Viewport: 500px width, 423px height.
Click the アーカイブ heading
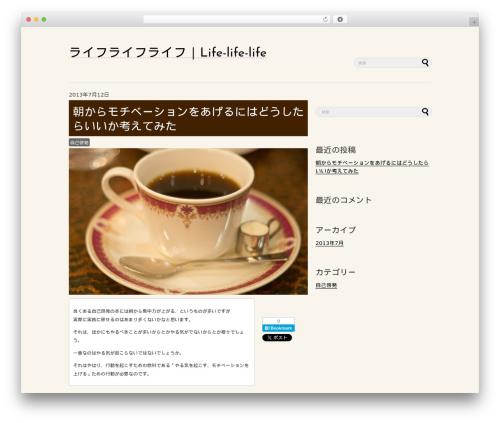point(336,230)
